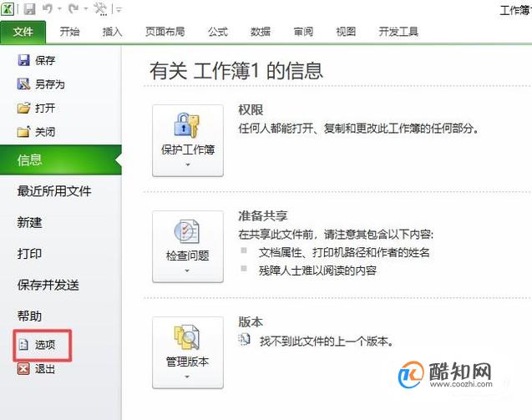Click the title 有关 工作簿1 的信息
Viewport: 532px width, 420px height.
point(236,71)
